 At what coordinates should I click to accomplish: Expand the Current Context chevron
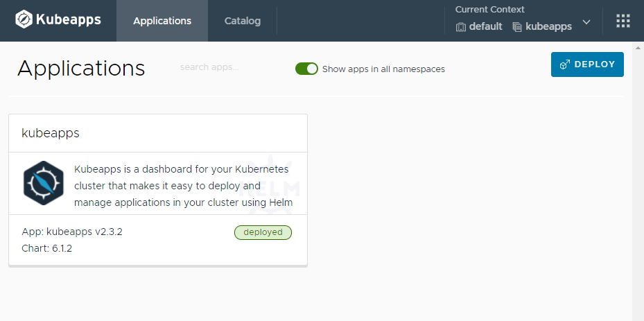(586, 22)
